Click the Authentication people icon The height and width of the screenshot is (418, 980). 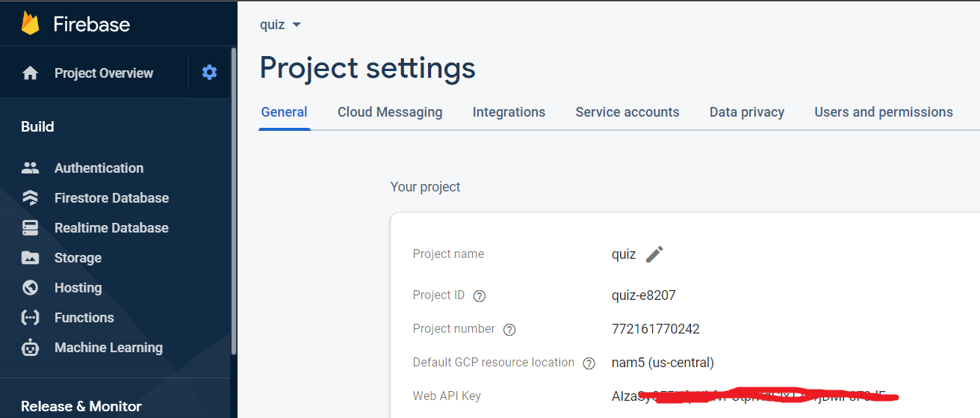[30, 168]
